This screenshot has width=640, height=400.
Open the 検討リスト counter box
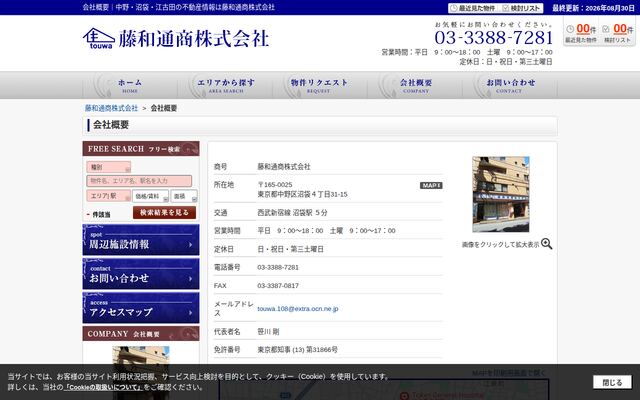pos(618,33)
